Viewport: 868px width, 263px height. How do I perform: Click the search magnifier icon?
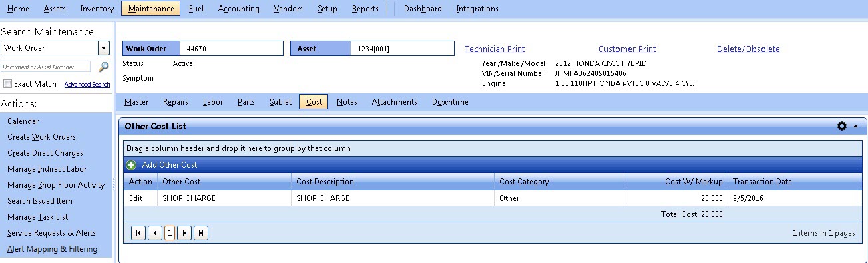[103, 67]
